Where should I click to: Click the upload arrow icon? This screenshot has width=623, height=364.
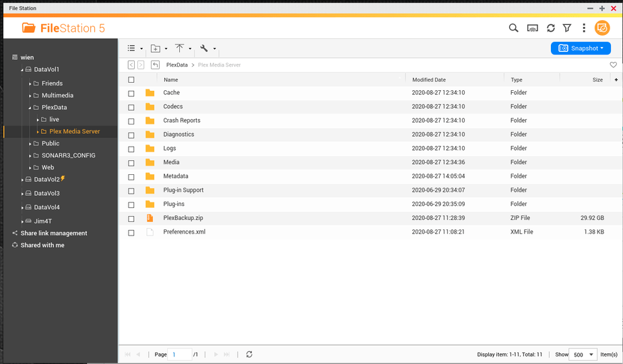tap(180, 48)
